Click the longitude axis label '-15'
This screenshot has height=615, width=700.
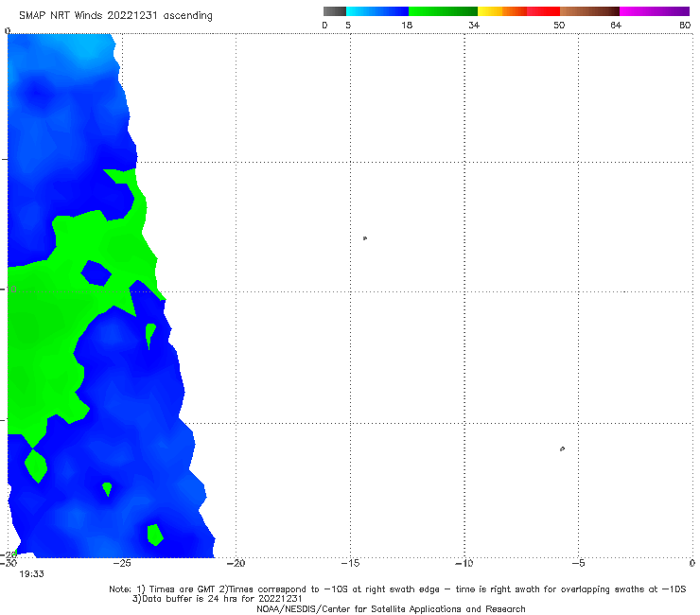pos(350,563)
